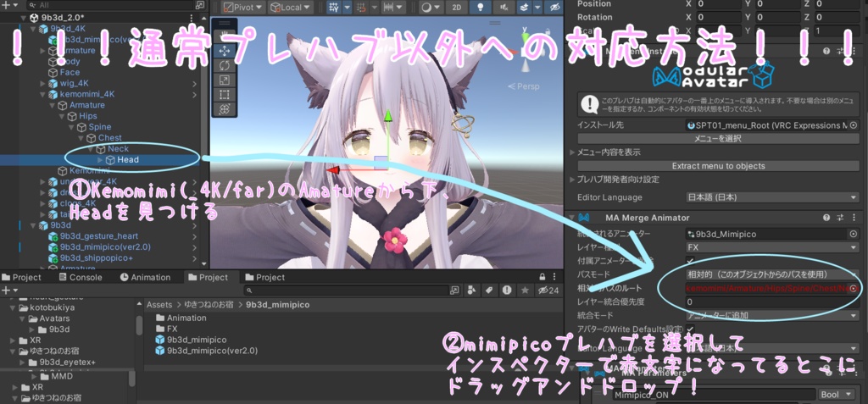Click the メニューを選択 button
This screenshot has width=868, height=404.
pyautogui.click(x=718, y=138)
